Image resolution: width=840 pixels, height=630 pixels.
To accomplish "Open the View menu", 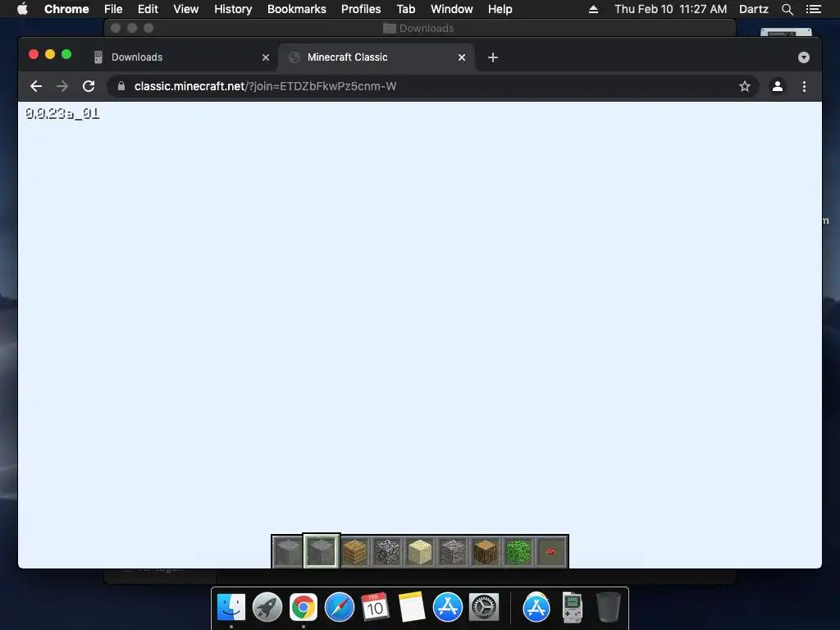I will 186,9.
